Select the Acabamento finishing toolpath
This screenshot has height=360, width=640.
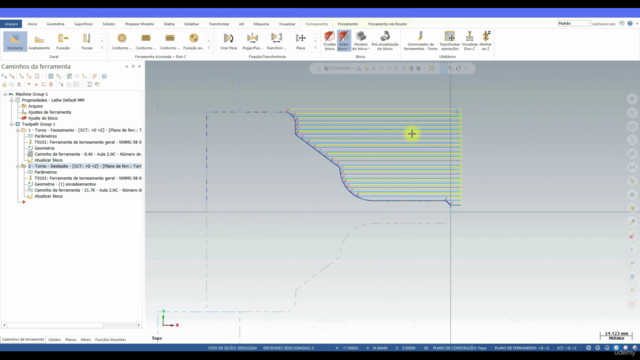coord(39,41)
